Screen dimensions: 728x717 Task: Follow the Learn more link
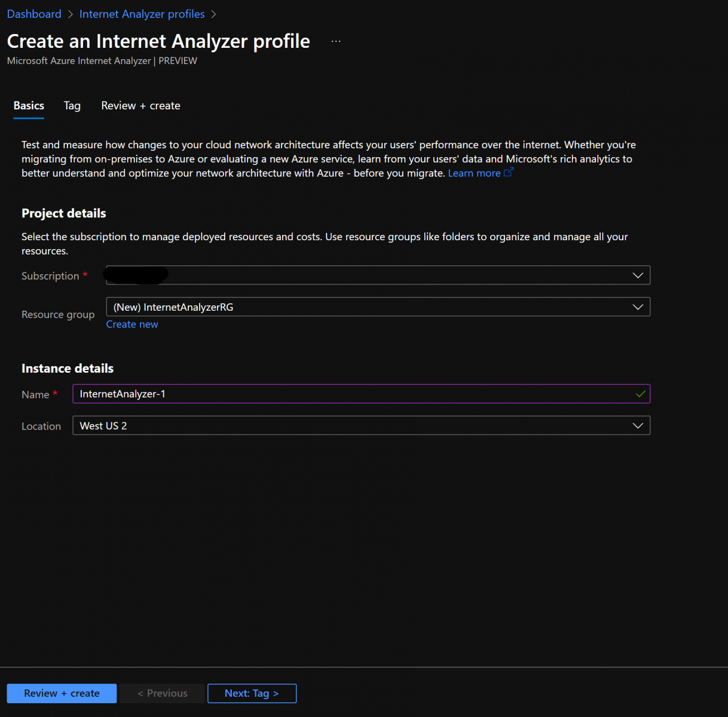tap(474, 173)
